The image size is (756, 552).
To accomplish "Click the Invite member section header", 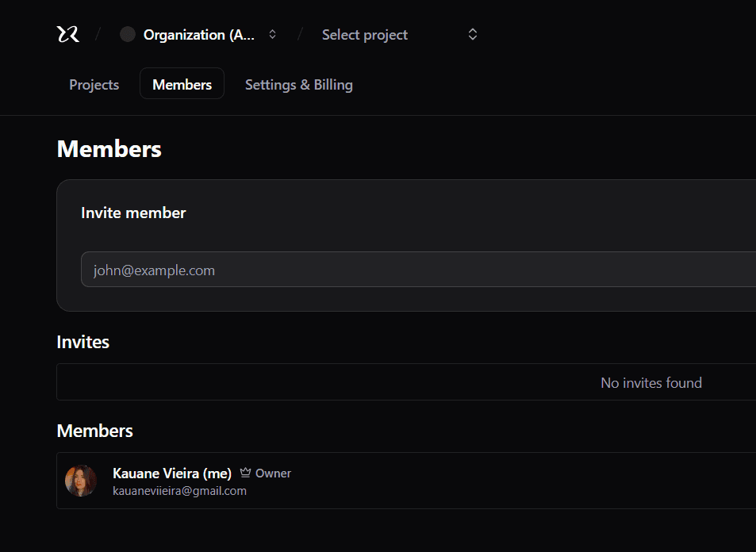I will (133, 213).
